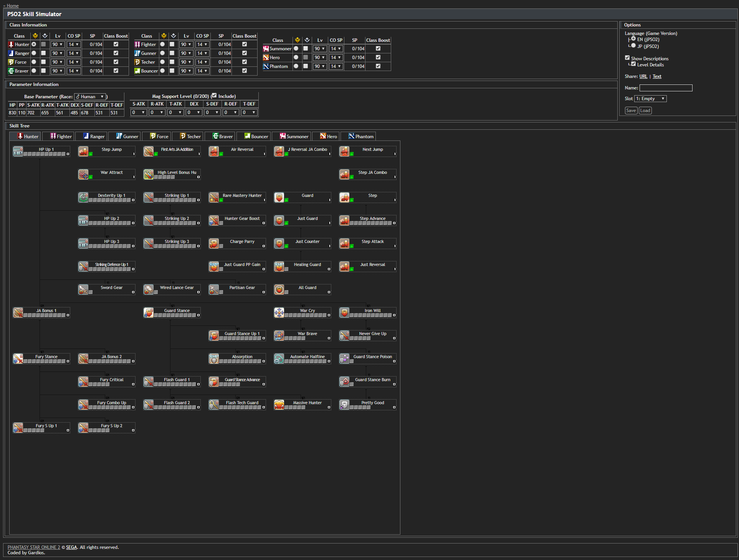The image size is (739, 560).
Task: Open the Hunter level dropdown
Action: (57, 44)
